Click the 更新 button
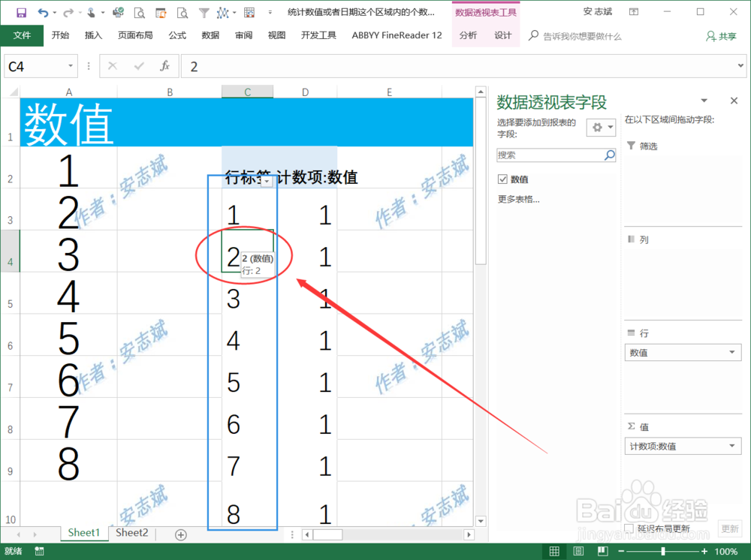The height and width of the screenshot is (560, 751). [730, 528]
